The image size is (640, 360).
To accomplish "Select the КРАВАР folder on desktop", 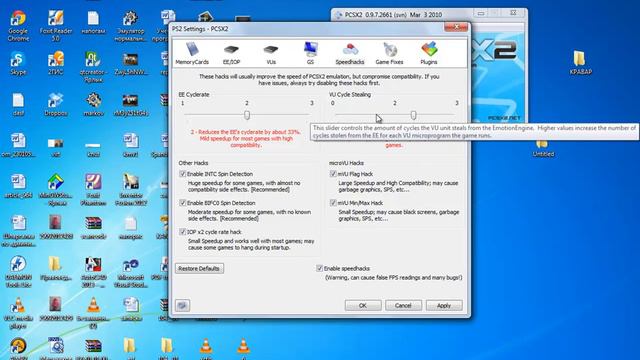I will pos(580,63).
